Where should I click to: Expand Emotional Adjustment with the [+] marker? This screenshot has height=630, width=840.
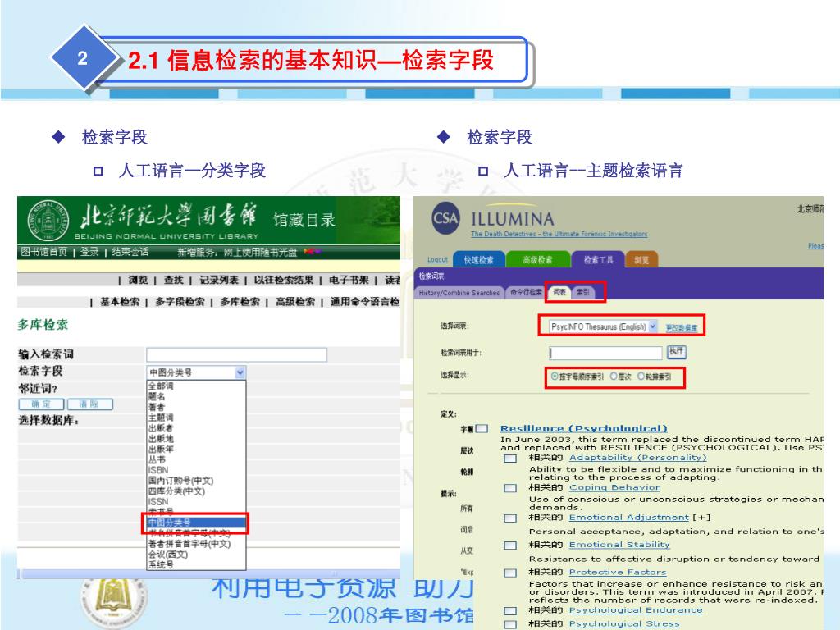(702, 518)
